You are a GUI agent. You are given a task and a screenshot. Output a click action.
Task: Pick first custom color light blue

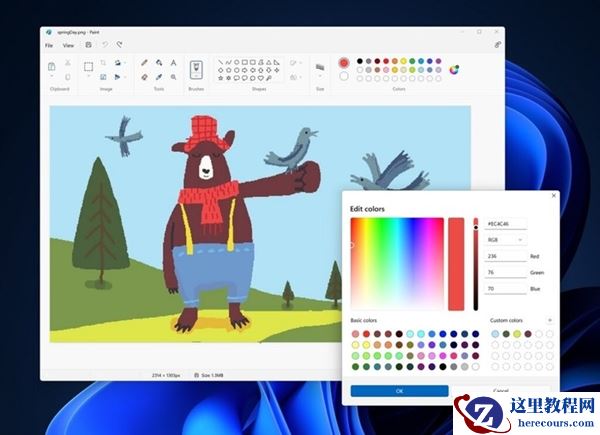(495, 334)
